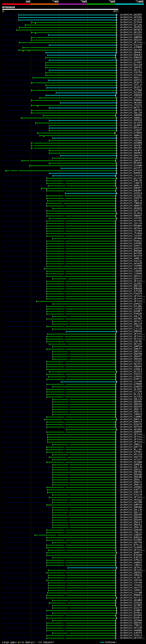Click hit label UniRef100_Q3S614

131,193
